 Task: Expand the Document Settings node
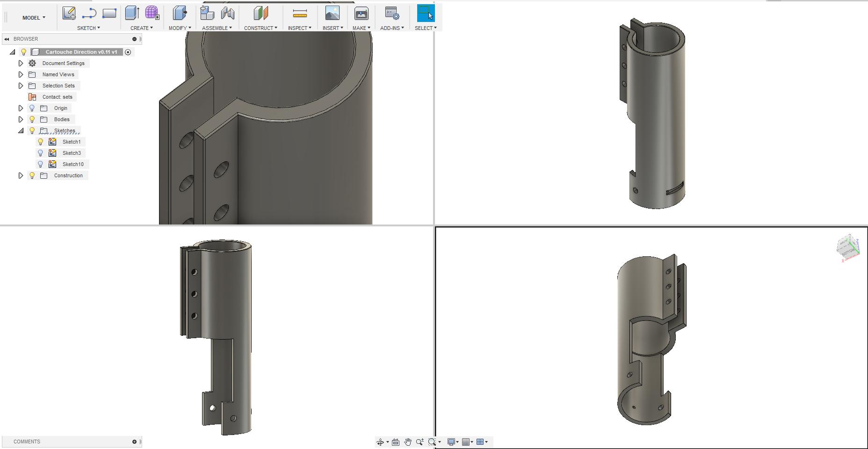coord(21,63)
